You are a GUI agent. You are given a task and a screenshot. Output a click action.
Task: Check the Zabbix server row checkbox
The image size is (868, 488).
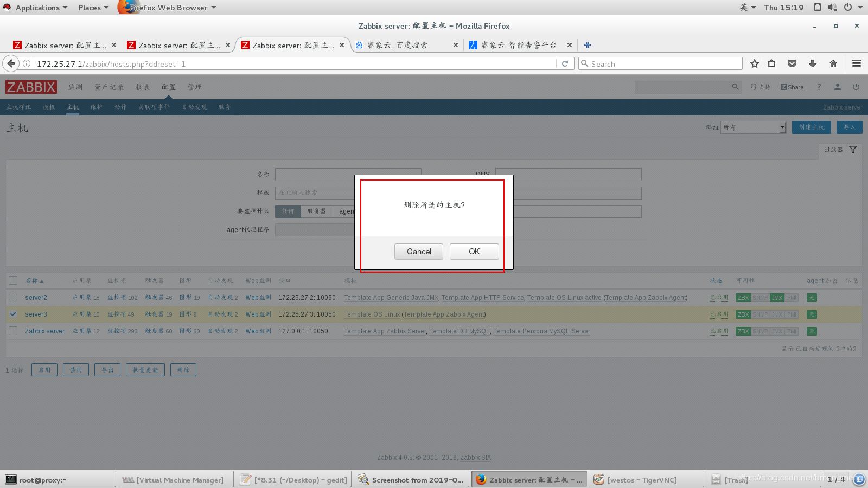pos(13,331)
